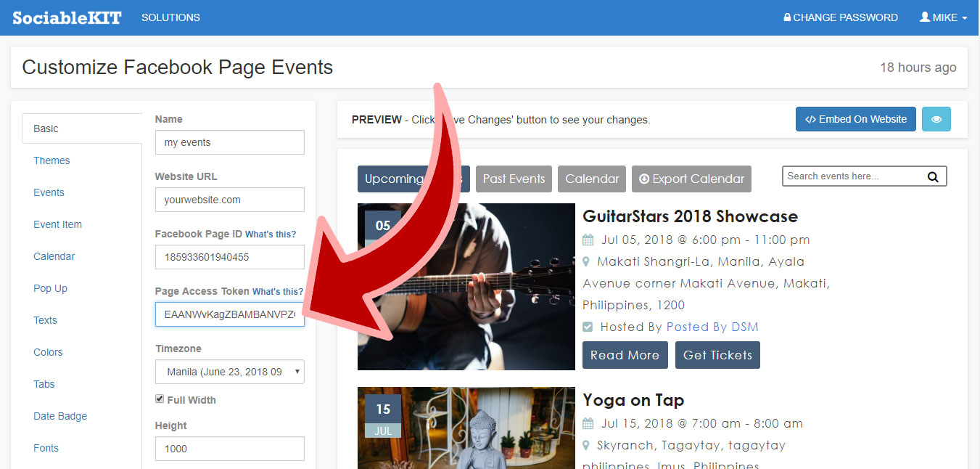Screen dimensions: 980x469
Task: Click the map pin icon beside Skyranch, Tagaytay
Action: 586,445
